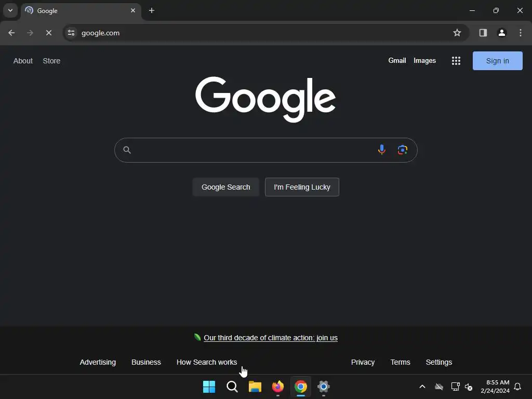Open a new tab with plus button
The image size is (532, 399).
tap(152, 10)
